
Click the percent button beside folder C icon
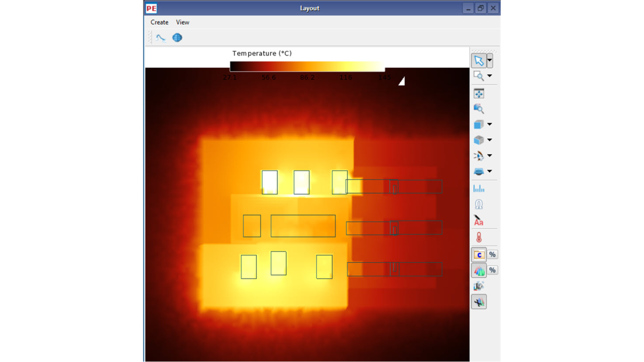point(492,255)
